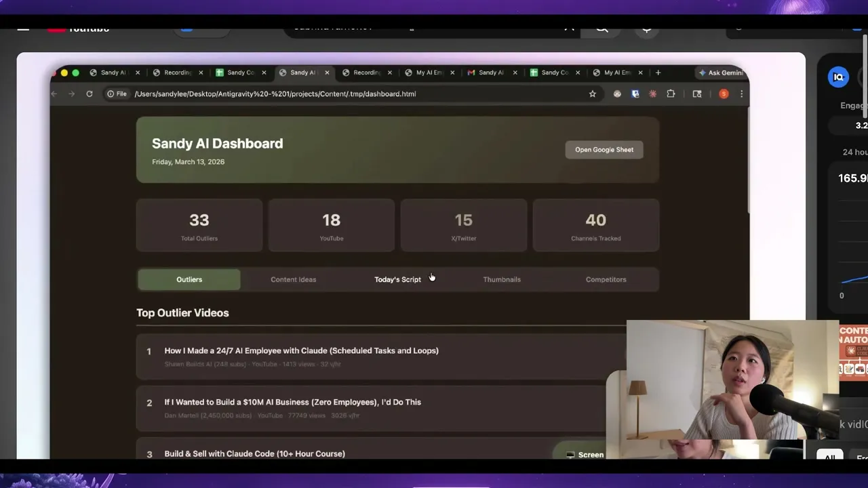Close the active Sandy AI tab
The width and height of the screenshot is (868, 488).
coord(327,73)
